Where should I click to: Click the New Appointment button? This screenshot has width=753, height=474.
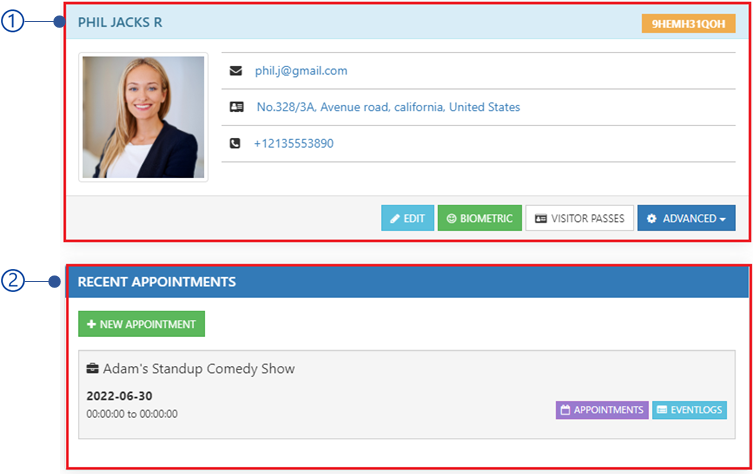(142, 324)
